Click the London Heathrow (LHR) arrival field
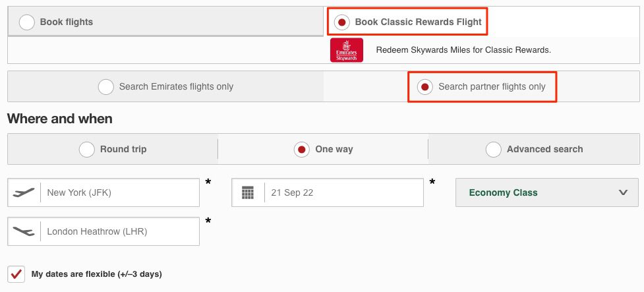644x292 pixels. click(x=103, y=231)
